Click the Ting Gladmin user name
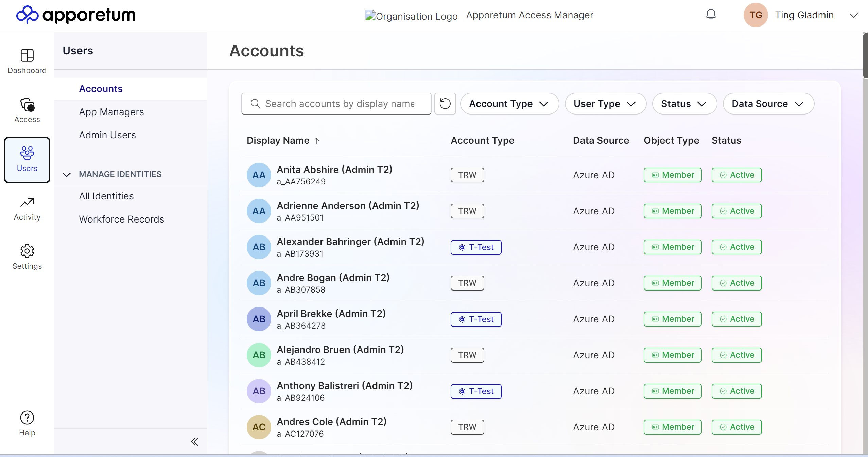The height and width of the screenshot is (457, 868). click(x=804, y=15)
